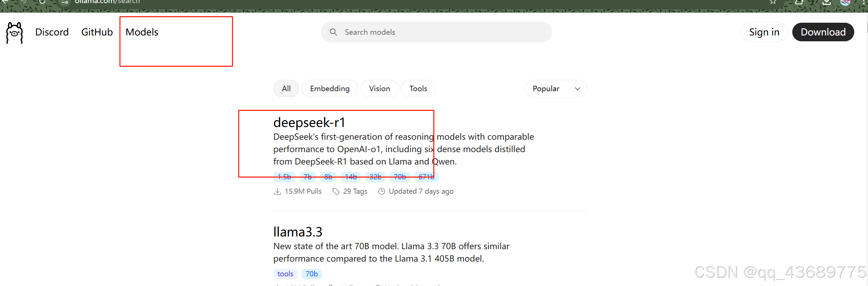Click the 'Updated 7 days ago' text
Viewport: 868px width, 286px height.
421,191
